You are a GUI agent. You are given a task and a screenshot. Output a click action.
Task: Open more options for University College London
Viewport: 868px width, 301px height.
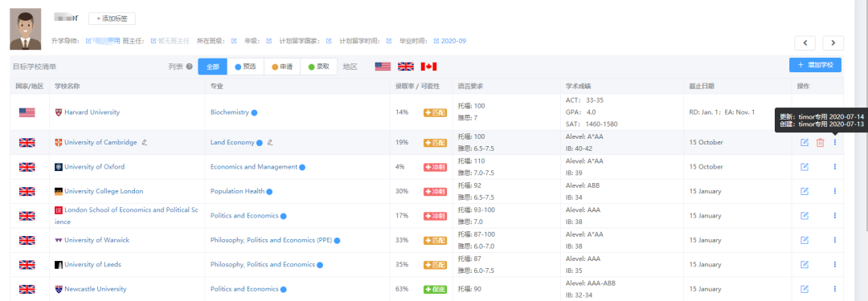tap(835, 192)
